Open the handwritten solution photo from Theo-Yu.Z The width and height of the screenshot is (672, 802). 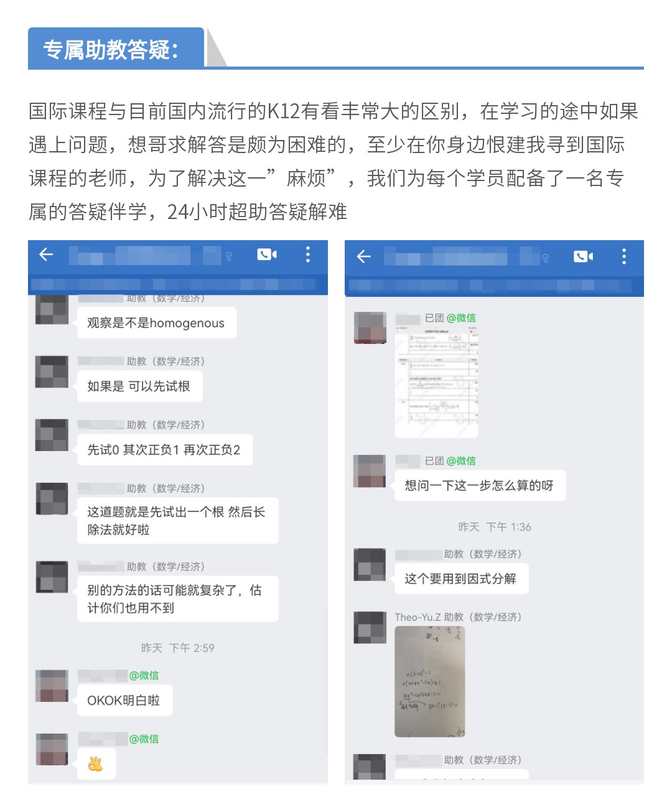pos(430,682)
